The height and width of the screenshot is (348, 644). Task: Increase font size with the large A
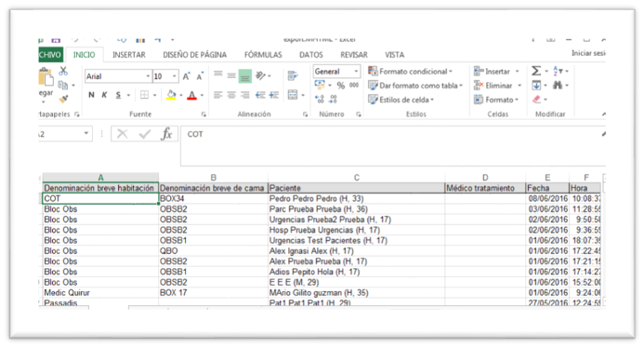point(187,76)
